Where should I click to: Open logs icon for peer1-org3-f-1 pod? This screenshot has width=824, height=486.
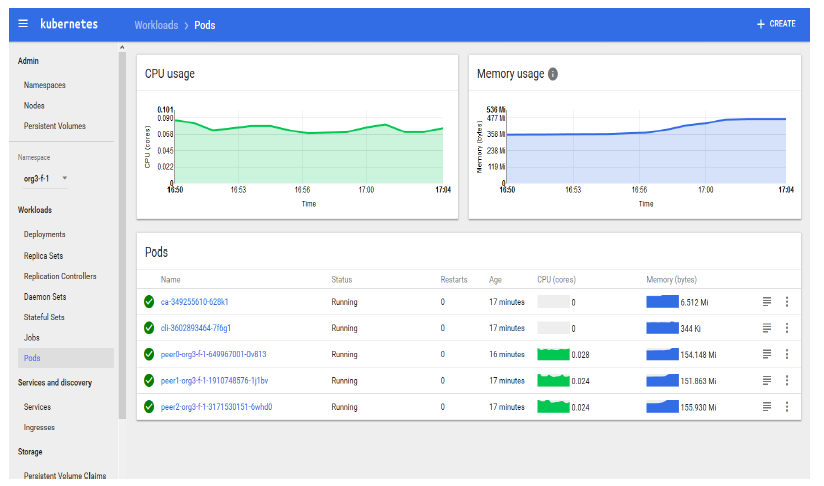pyautogui.click(x=767, y=380)
